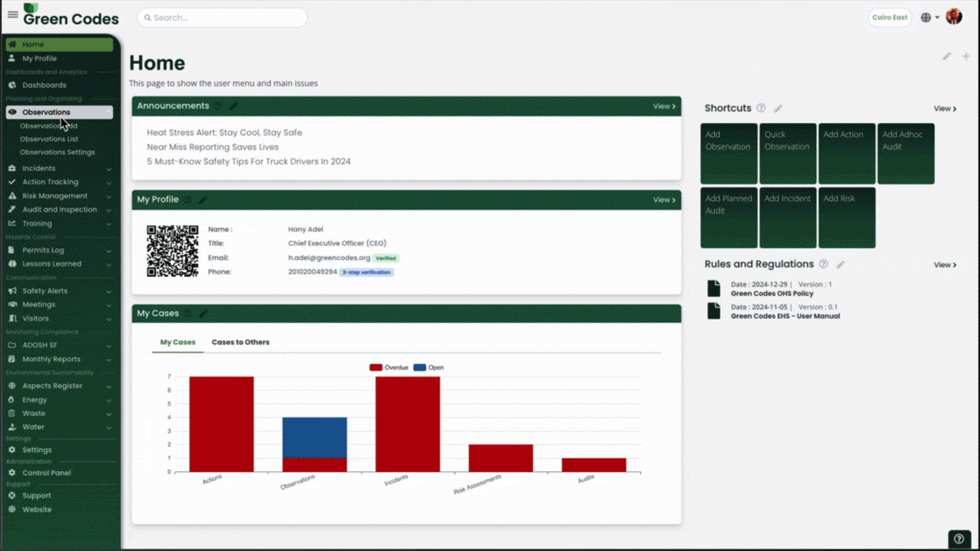Open the Green Codes OHS Policy document
This screenshot has width=980, height=551.
pyautogui.click(x=771, y=294)
